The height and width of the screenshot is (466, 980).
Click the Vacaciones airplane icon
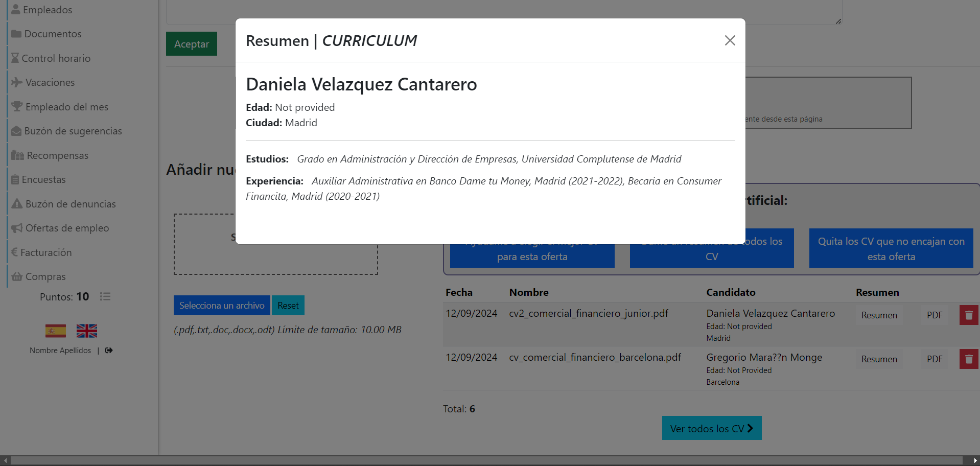pyautogui.click(x=17, y=82)
